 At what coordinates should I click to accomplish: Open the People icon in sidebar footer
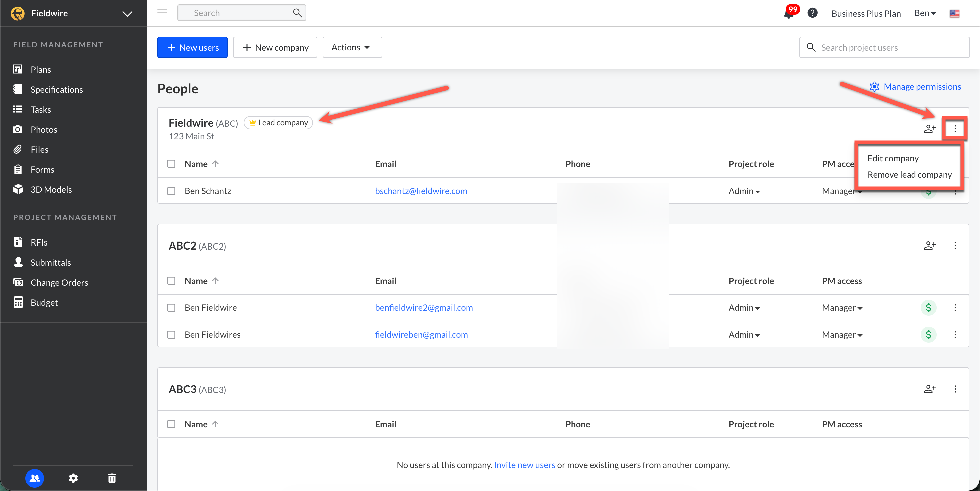pyautogui.click(x=35, y=478)
